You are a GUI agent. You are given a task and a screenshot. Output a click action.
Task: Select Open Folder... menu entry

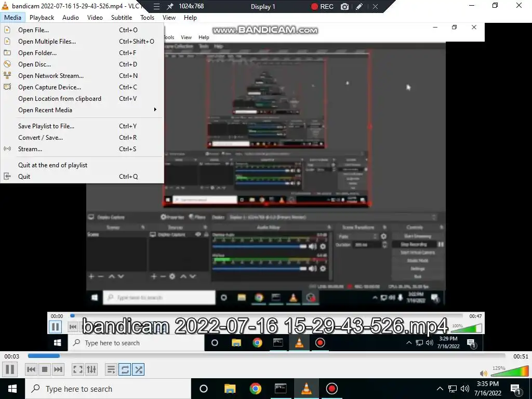click(x=82, y=53)
